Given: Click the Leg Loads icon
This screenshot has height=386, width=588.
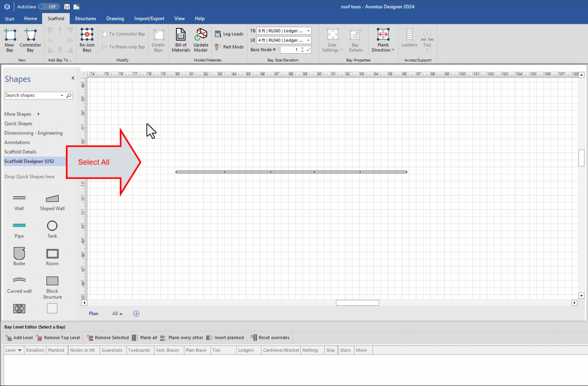Looking at the screenshot, I should point(218,34).
